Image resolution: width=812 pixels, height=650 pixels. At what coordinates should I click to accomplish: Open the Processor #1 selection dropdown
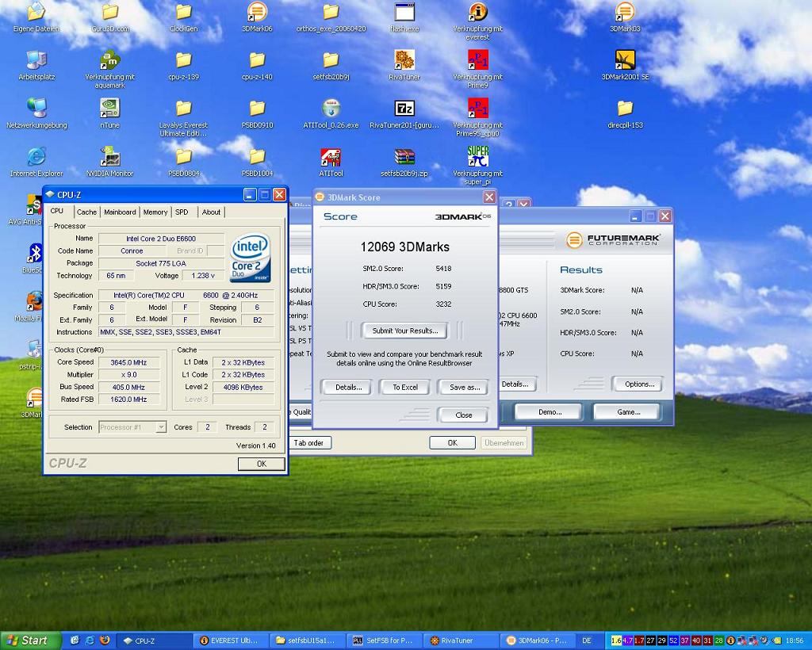132,427
